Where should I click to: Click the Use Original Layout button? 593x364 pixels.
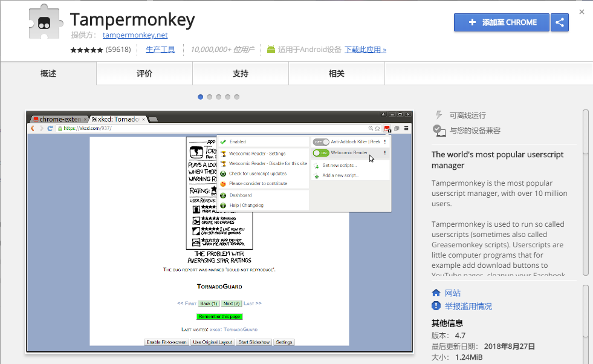tap(213, 342)
